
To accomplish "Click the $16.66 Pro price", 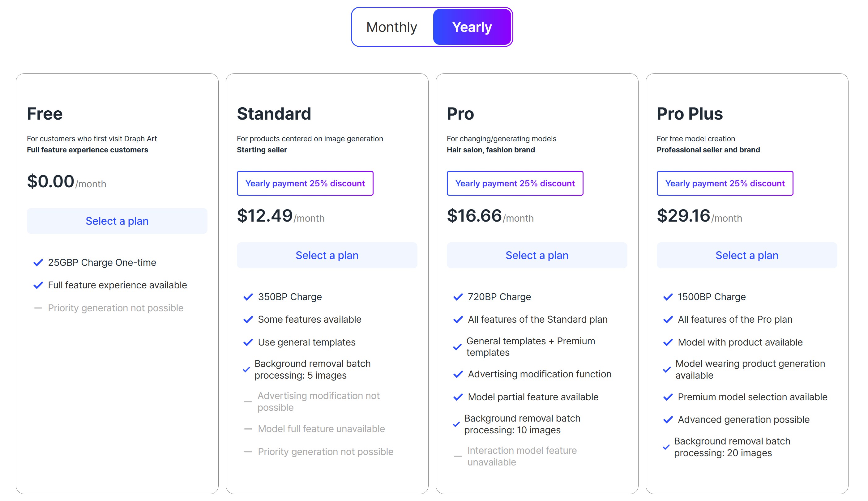I will click(x=474, y=216).
